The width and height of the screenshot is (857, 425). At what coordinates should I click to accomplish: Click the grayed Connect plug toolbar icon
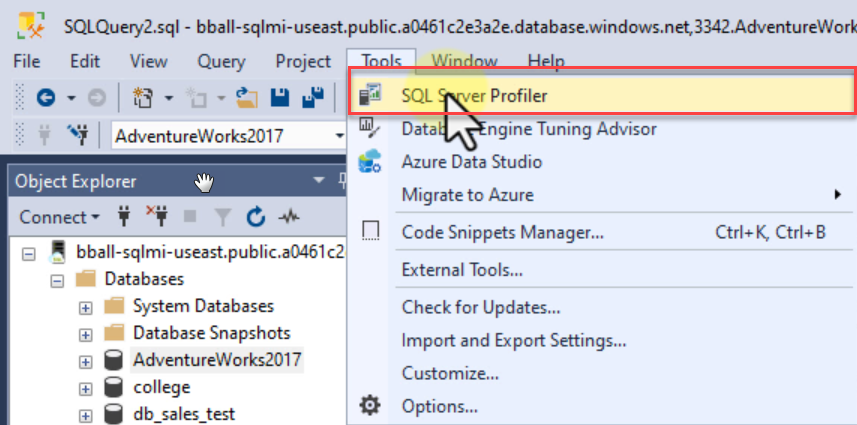point(44,134)
